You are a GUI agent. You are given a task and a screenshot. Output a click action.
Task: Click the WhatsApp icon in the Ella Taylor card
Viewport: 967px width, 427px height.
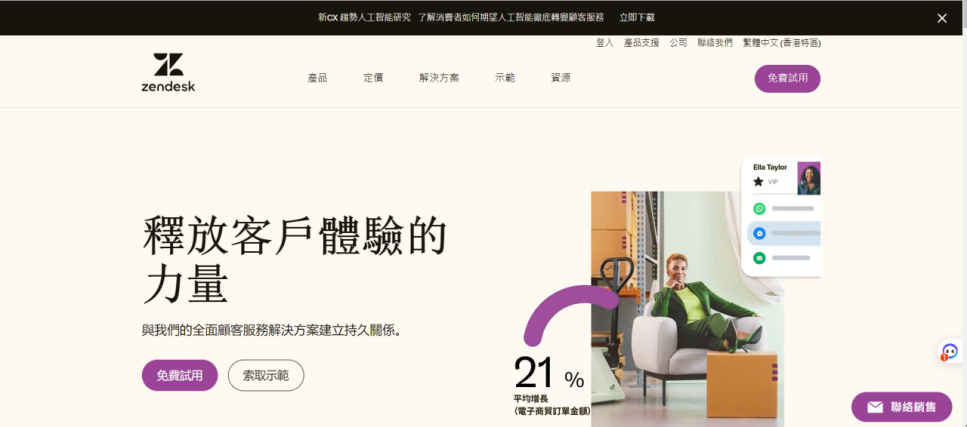point(759,209)
